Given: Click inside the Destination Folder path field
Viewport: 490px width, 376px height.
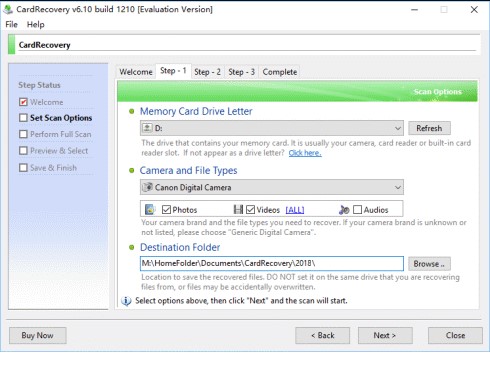Looking at the screenshot, I should (x=272, y=263).
